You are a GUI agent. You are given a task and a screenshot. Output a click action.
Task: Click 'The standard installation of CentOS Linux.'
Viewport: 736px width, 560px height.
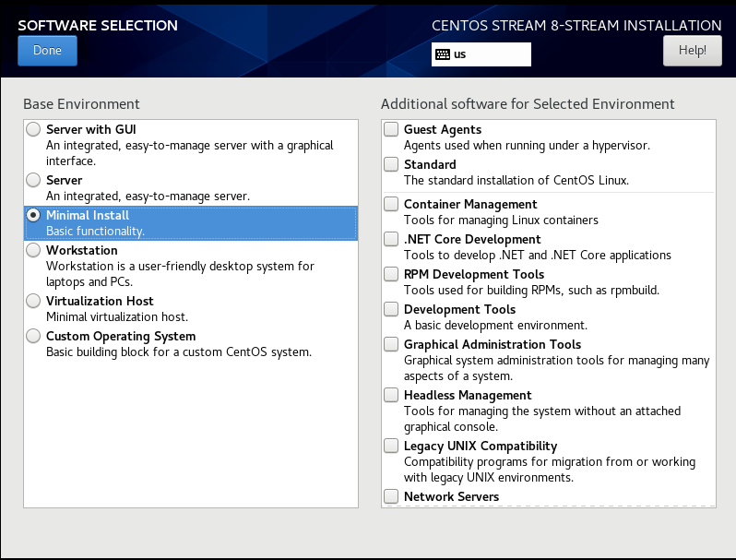coord(516,180)
